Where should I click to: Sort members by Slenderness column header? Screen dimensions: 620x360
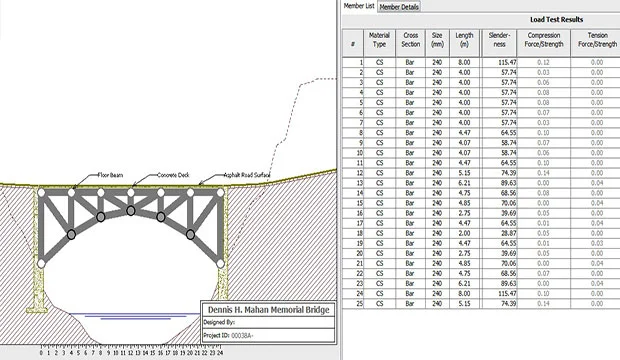pyautogui.click(x=499, y=40)
